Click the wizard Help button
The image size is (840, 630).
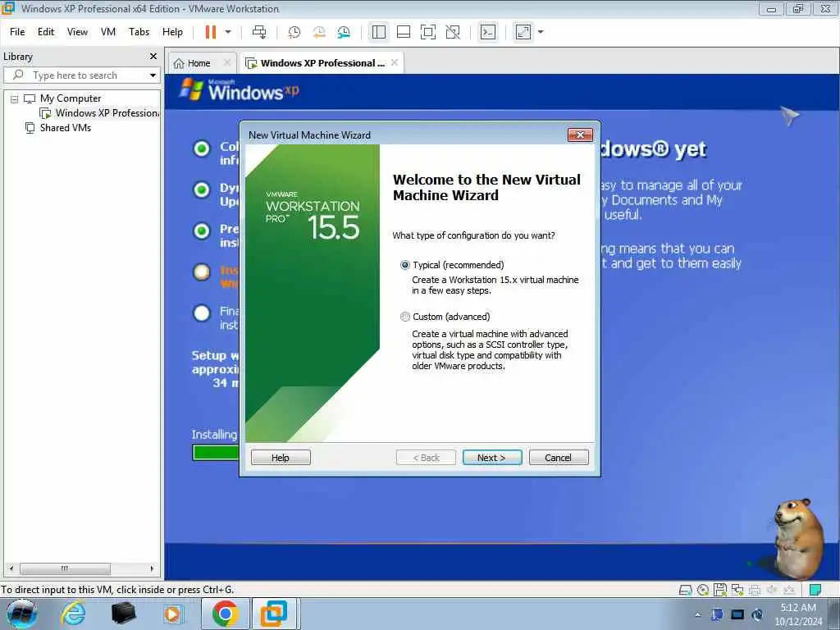click(281, 458)
